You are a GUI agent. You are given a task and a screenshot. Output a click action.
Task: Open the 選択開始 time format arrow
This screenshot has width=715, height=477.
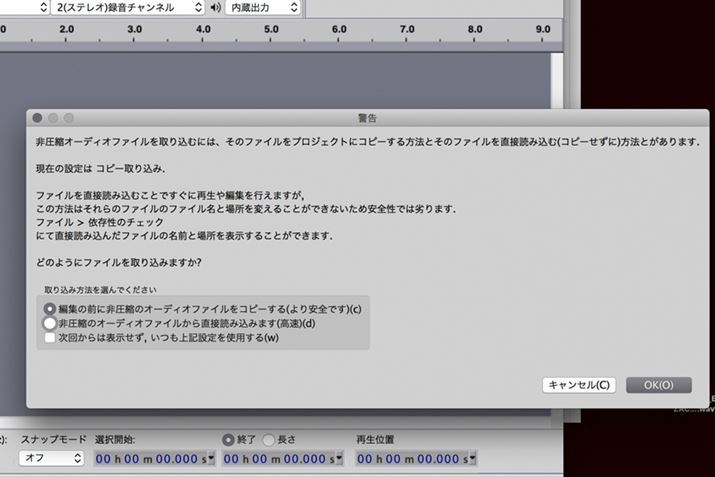[x=210, y=458]
